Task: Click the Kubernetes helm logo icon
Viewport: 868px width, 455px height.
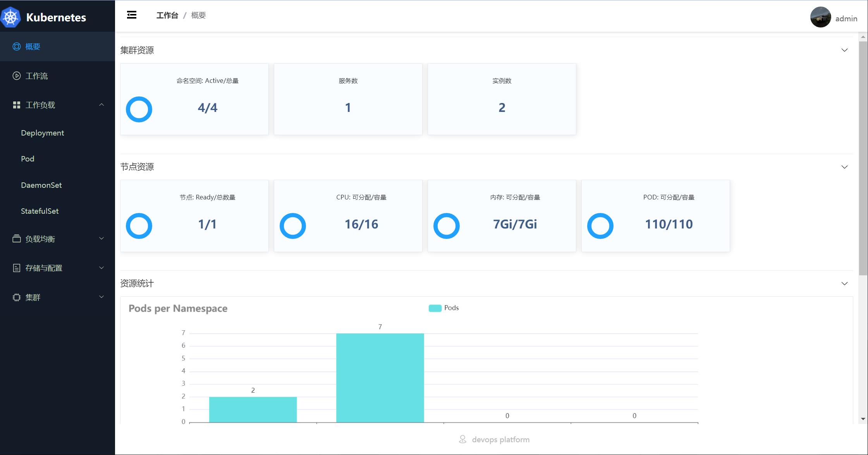Action: [10, 17]
